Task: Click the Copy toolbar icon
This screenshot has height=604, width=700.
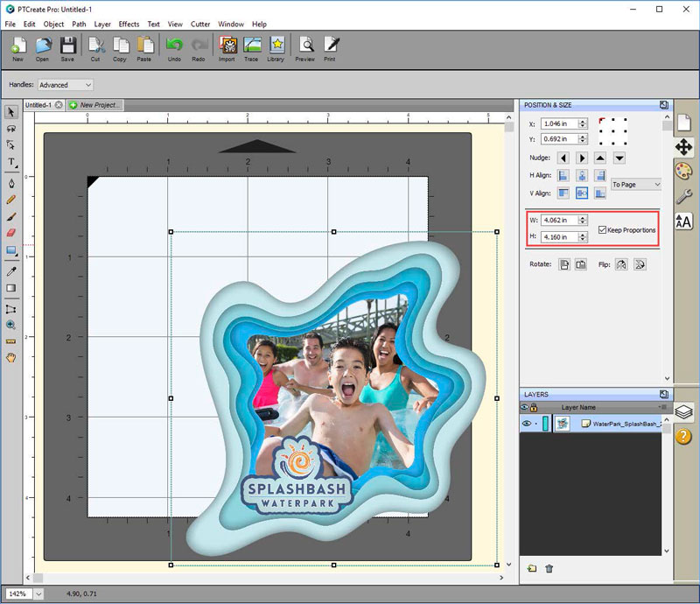Action: [x=120, y=49]
